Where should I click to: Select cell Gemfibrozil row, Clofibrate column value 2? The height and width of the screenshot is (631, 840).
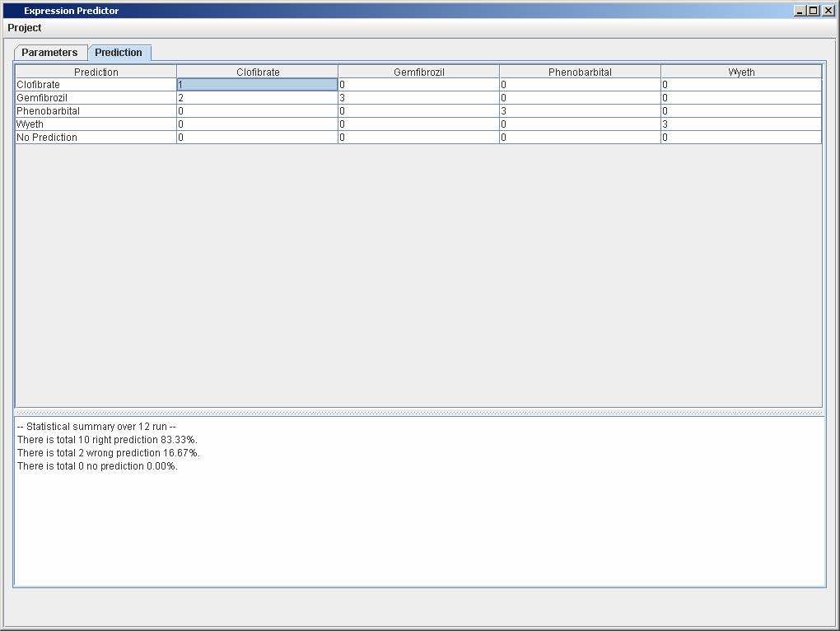pyautogui.click(x=258, y=98)
